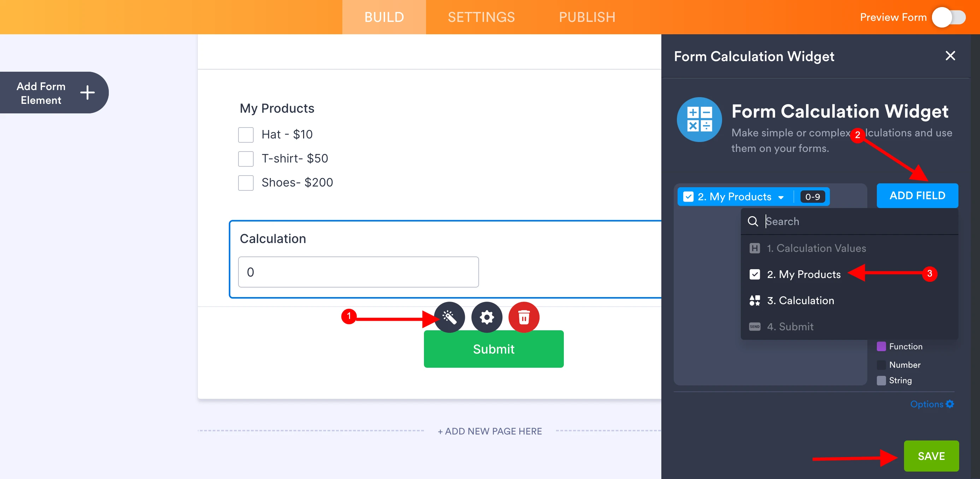This screenshot has height=479, width=980.
Task: Delete the Calculation field via trash icon
Action: [524, 317]
